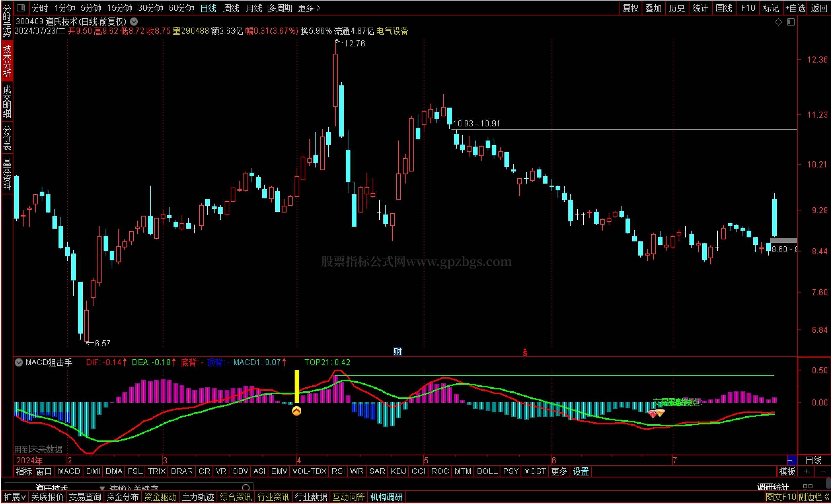Switch to 周线 weekly chart
The image size is (831, 504).
pyautogui.click(x=231, y=8)
